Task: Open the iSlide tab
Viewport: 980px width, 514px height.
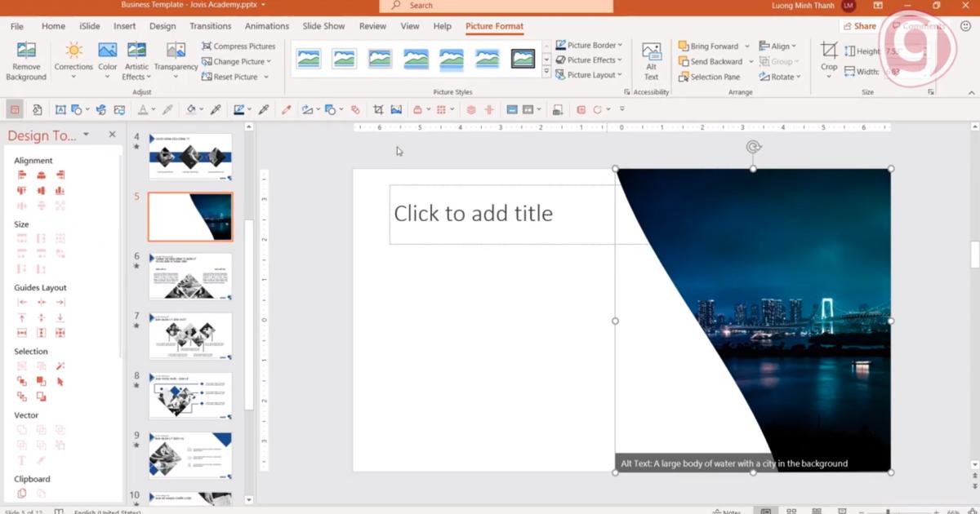Action: pos(88,26)
